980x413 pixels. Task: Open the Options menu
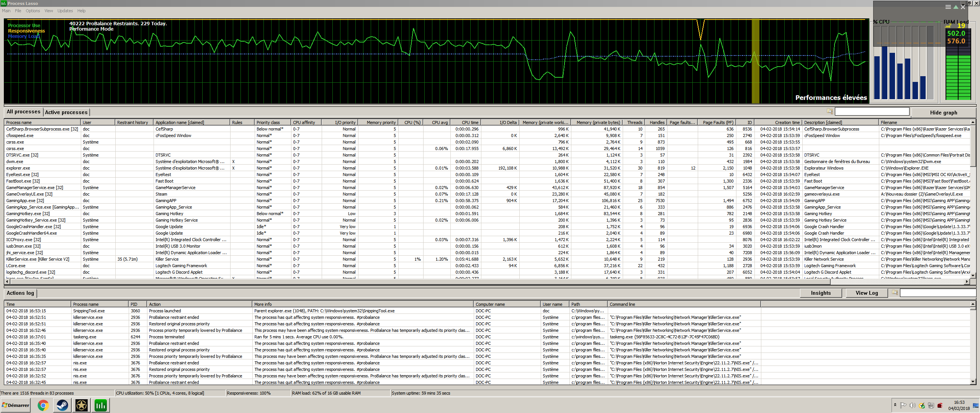tap(33, 11)
